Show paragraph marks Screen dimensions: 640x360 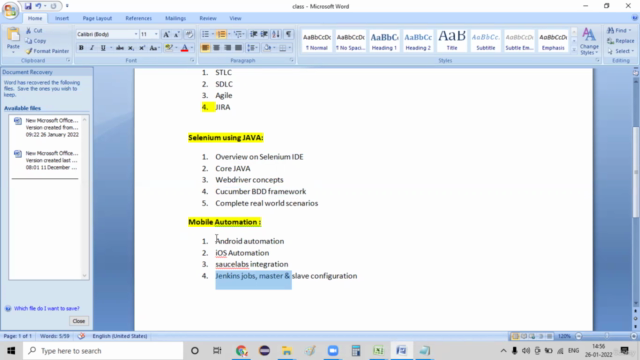[x=288, y=34]
